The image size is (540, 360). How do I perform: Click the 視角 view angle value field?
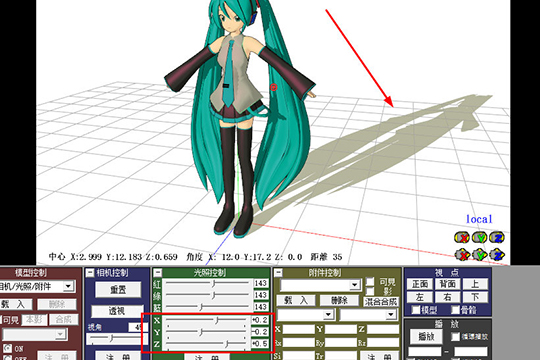[138, 327]
